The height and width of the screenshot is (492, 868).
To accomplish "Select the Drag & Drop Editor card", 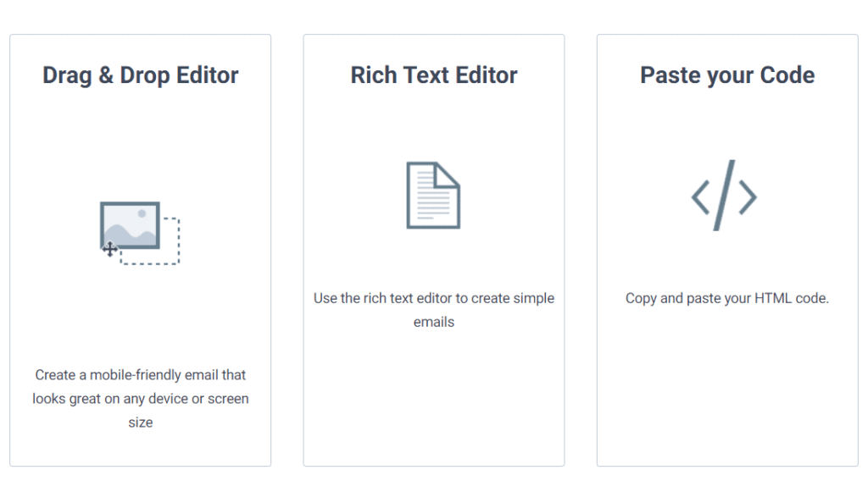I will click(x=141, y=251).
